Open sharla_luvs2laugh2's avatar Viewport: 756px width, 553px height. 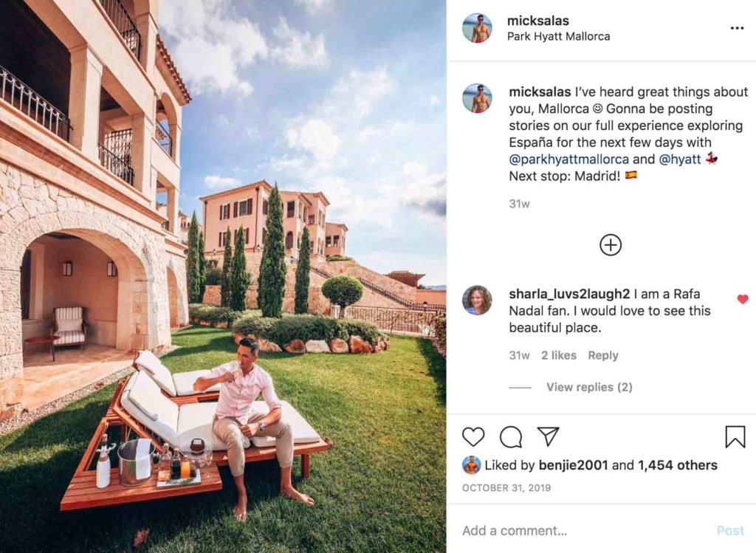point(477,300)
